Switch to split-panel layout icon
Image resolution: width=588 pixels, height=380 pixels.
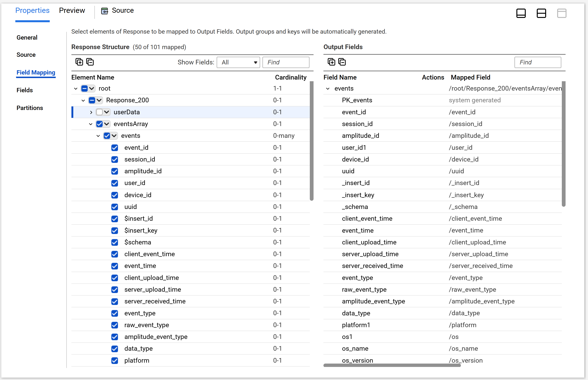tap(541, 13)
